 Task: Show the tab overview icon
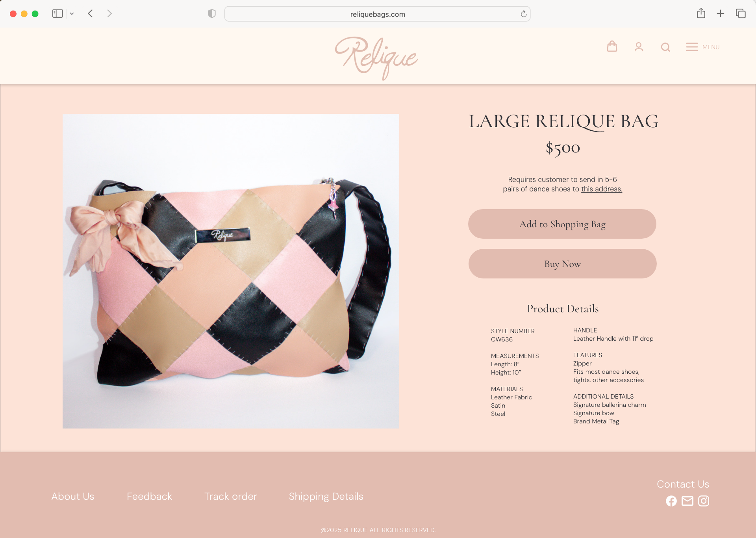(741, 13)
